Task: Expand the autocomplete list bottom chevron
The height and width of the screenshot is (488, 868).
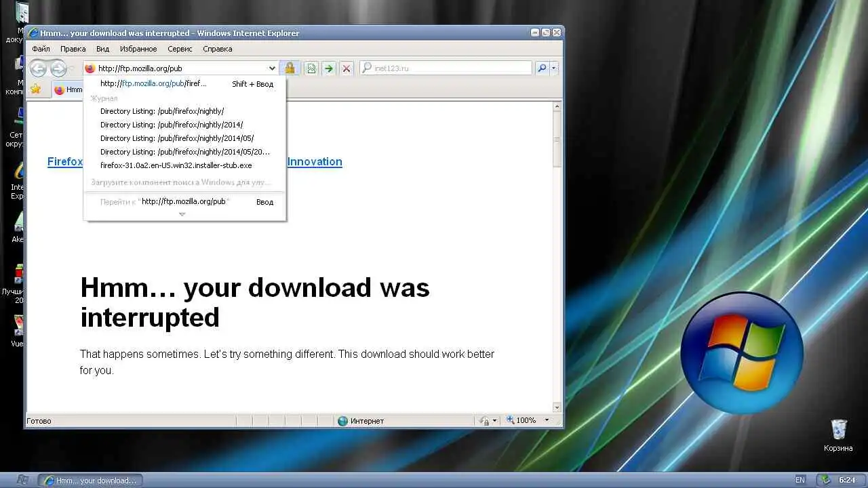Action: [182, 214]
